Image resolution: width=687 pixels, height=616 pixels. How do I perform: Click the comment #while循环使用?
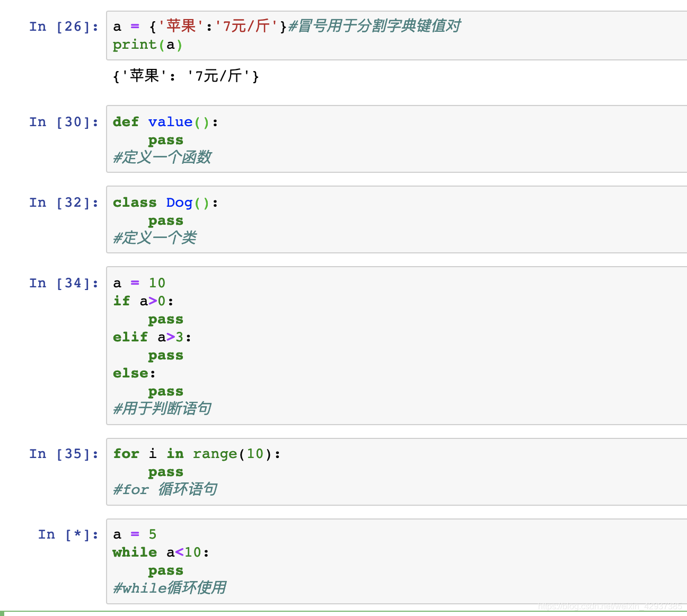(170, 588)
